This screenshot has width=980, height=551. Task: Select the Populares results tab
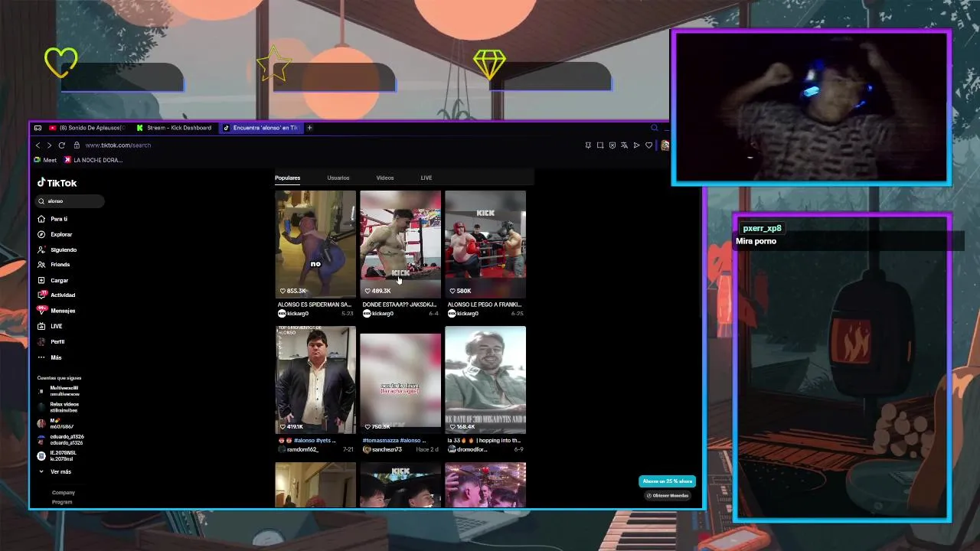click(288, 178)
